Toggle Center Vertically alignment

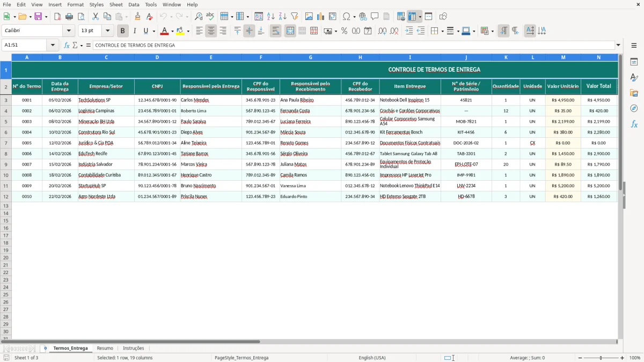point(249,31)
